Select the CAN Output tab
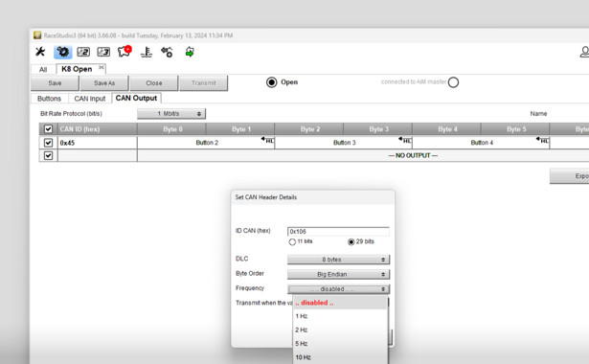 pos(136,98)
